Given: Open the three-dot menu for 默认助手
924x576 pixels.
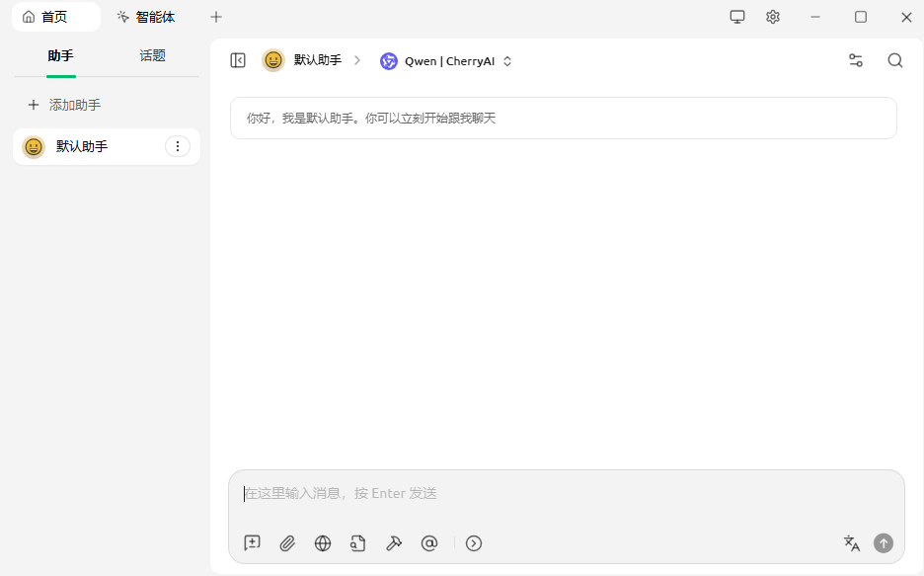Looking at the screenshot, I should 178,146.
